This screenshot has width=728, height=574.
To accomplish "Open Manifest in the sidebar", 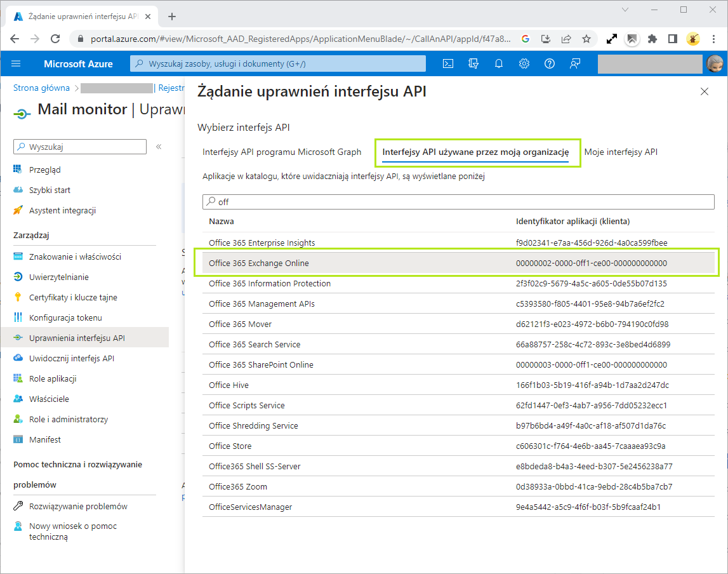I will coord(45,440).
